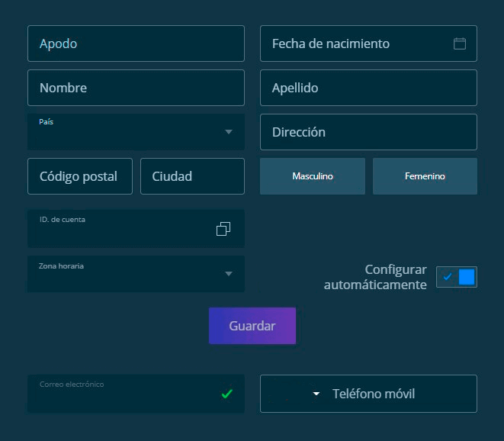
Task: Select the Apellido text field
Action: tap(368, 88)
